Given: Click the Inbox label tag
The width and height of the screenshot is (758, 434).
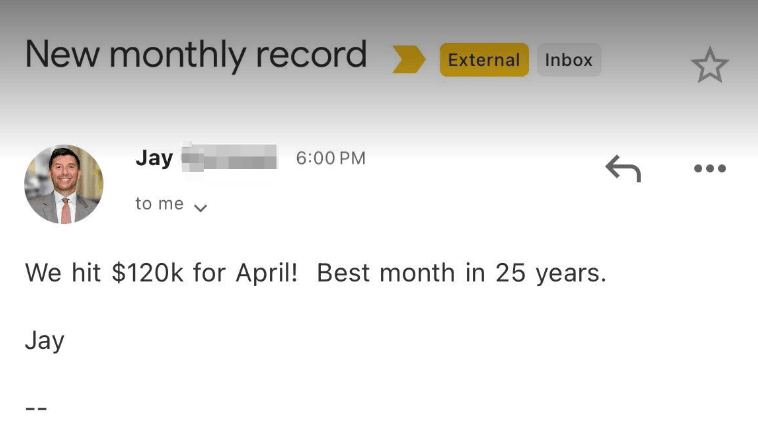Looking at the screenshot, I should click(569, 60).
